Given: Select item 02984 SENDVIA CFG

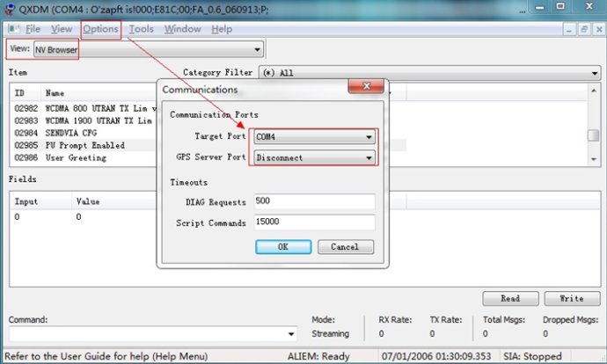Looking at the screenshot, I should tap(85, 133).
